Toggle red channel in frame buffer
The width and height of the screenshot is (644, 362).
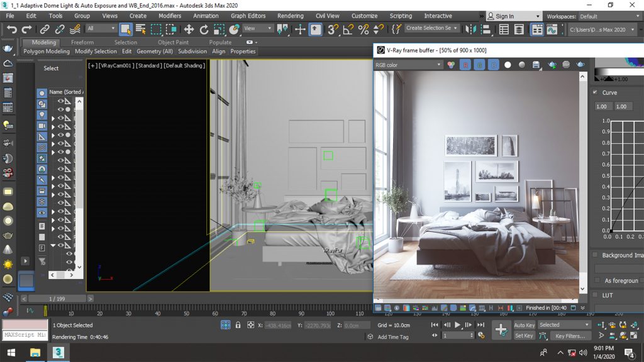465,65
